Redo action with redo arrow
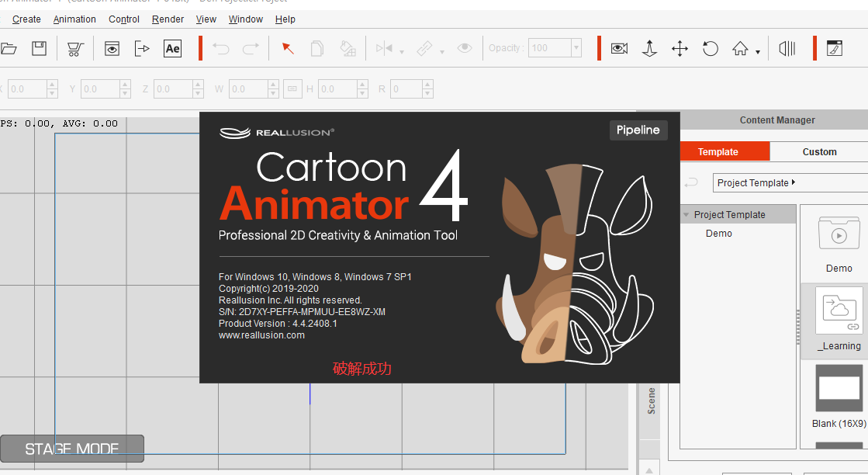The height and width of the screenshot is (475, 868). click(x=251, y=49)
